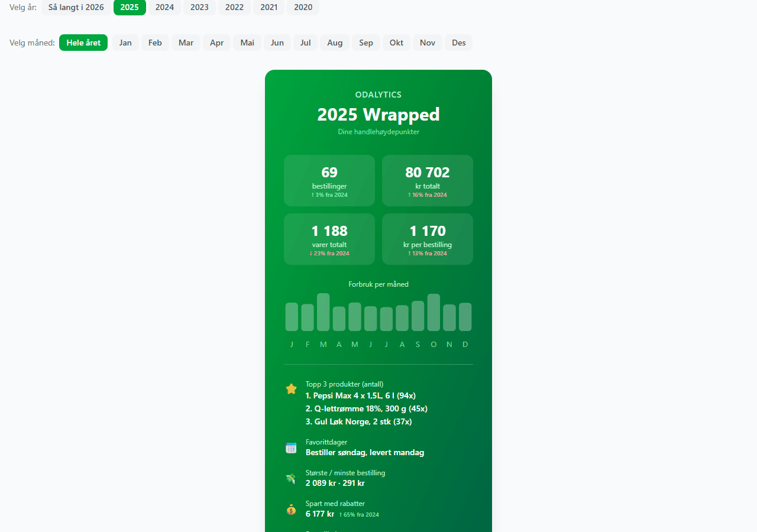757x532 pixels.
Task: Click the money bag icon by Spart med rabatter
Action: coord(291,510)
